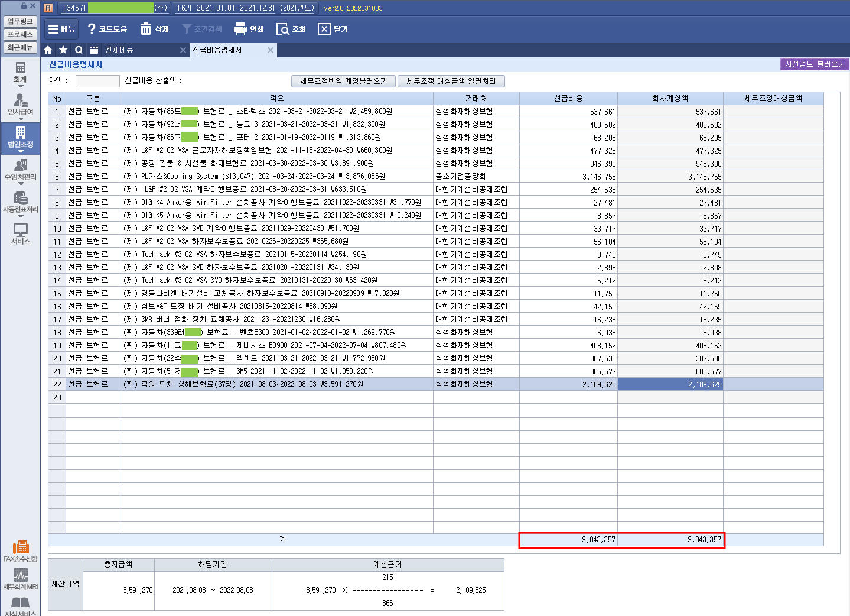
Task: Click the 인쇄 printer icon
Action: coord(240,29)
